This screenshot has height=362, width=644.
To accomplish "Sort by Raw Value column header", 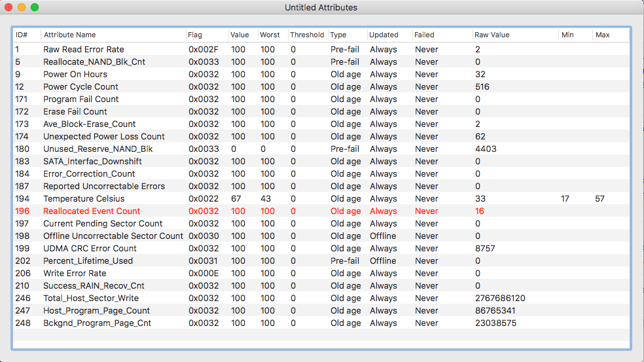I will click(x=515, y=35).
